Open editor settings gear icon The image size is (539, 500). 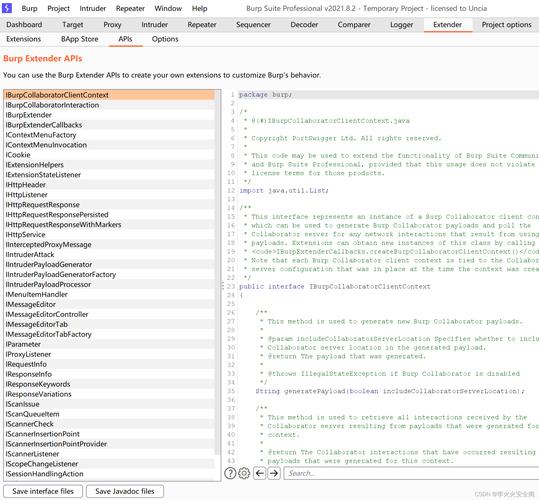pos(244,473)
